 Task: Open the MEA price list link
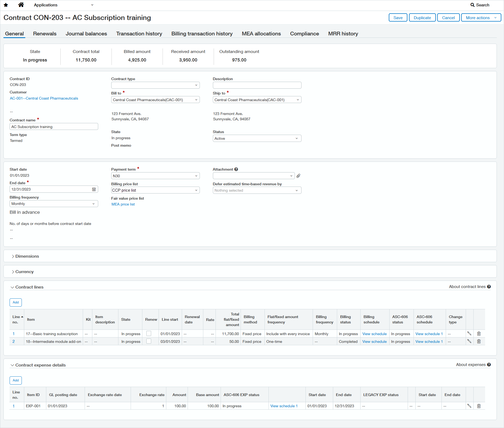point(123,204)
